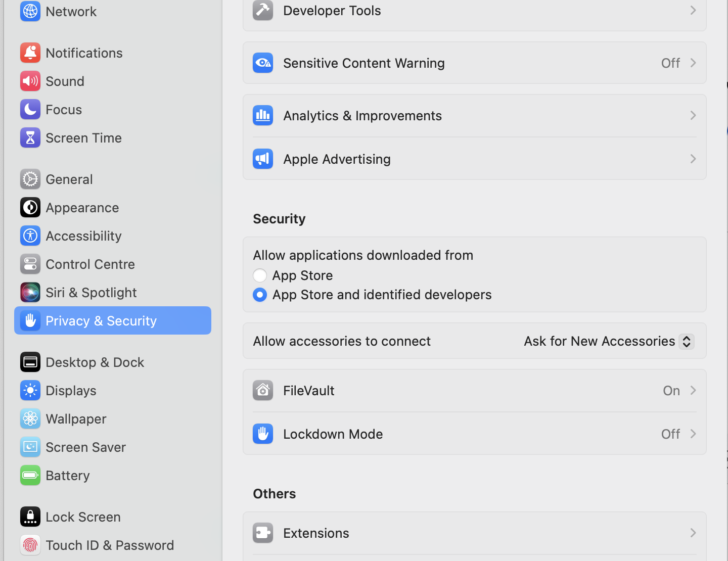728x561 pixels.
Task: Open Desktop & Dock settings pane
Action: 95,362
